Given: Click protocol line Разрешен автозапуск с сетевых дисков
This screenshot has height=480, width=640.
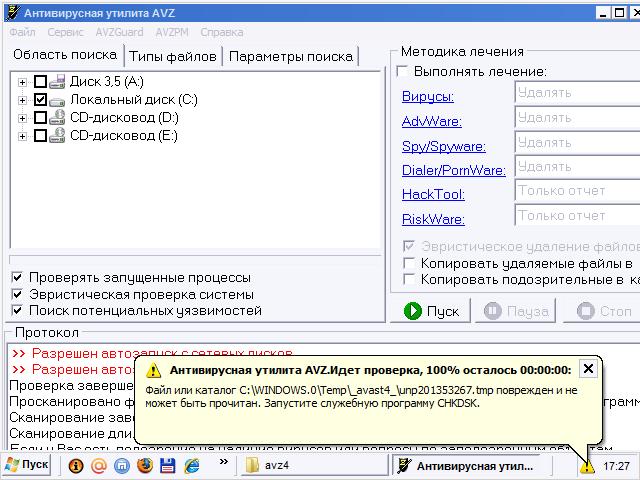Looking at the screenshot, I should pos(152,353).
